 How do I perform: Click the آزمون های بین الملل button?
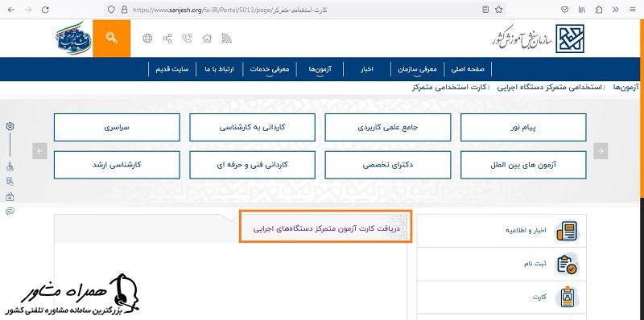[523, 165]
